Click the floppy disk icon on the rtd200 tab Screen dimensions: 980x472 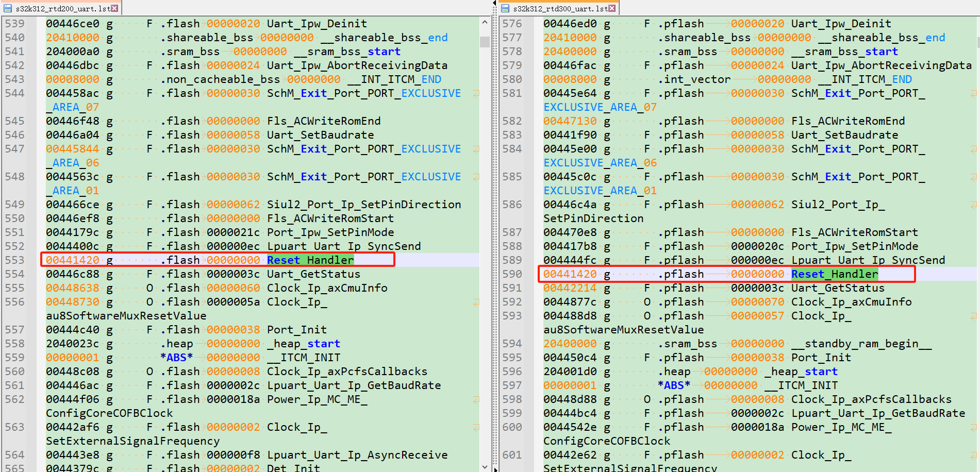[x=8, y=8]
